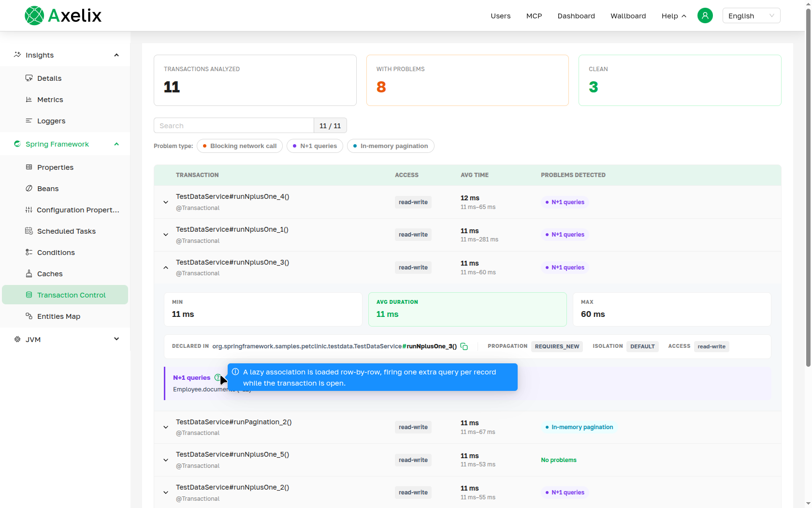
Task: Select the With Problems summary card
Action: coord(467,80)
